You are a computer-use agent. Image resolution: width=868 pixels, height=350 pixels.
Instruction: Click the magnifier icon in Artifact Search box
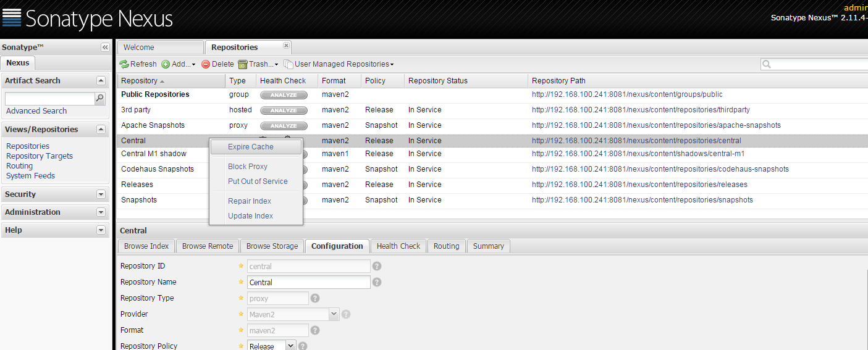(x=99, y=98)
